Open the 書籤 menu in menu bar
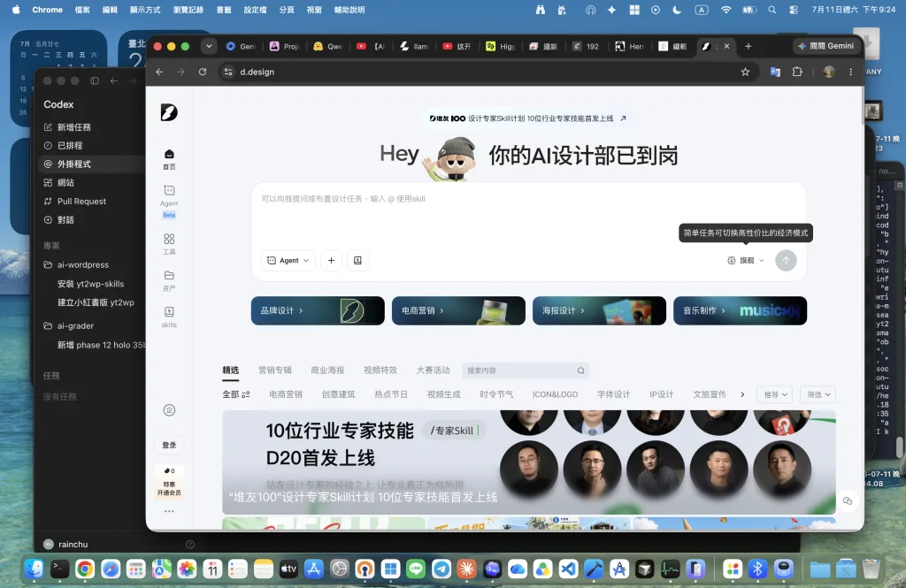 224,10
